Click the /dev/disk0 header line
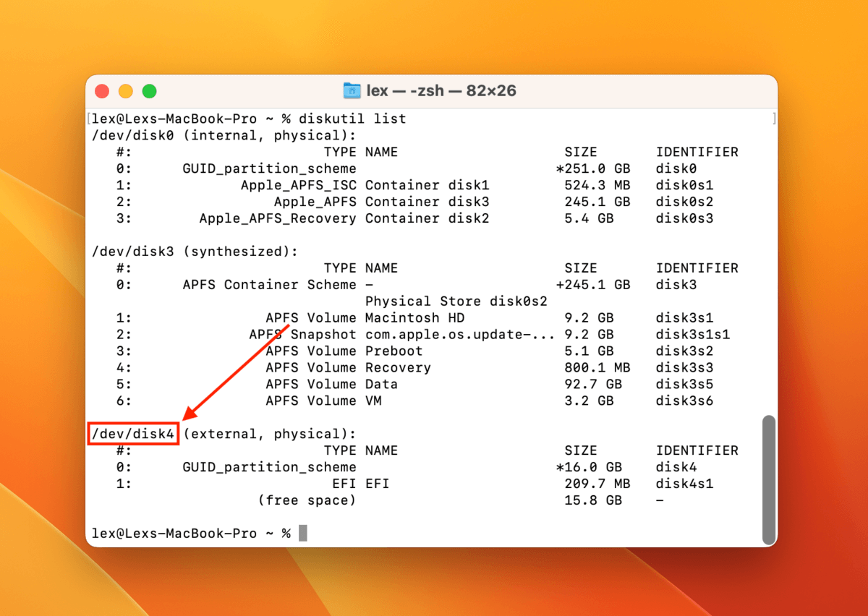 224,135
